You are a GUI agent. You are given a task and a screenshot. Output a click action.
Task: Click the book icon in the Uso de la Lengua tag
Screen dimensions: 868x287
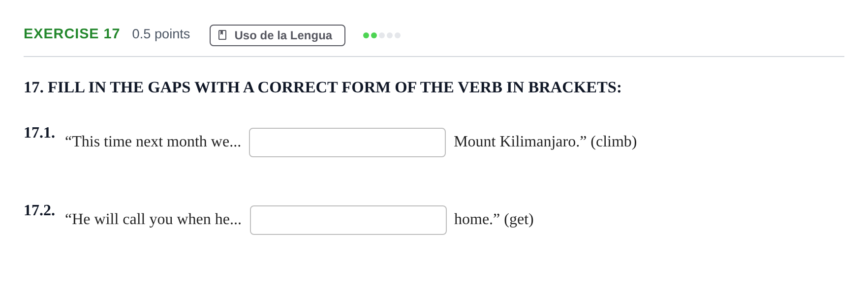tap(222, 35)
